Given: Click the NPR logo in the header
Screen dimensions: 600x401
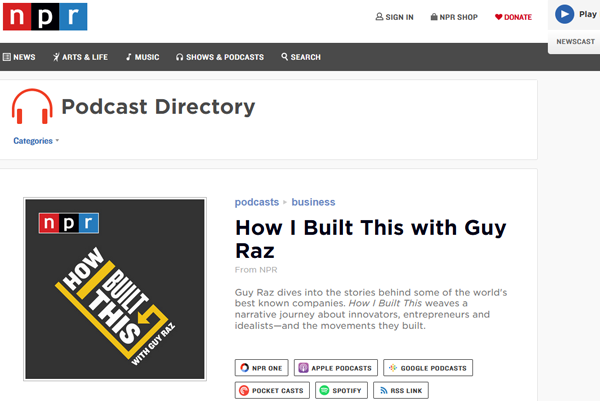Looking at the screenshot, I should (x=45, y=16).
